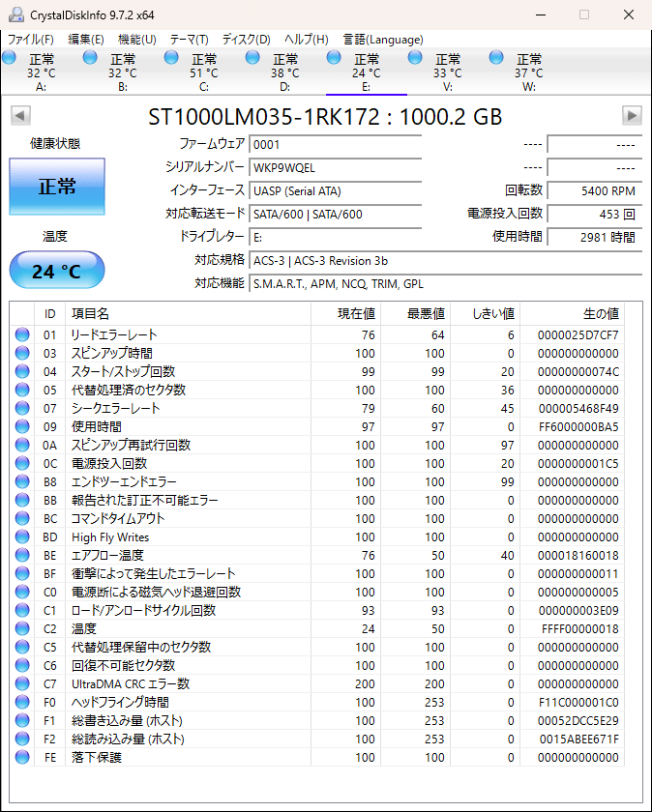Select drive A: status orb

pyautogui.click(x=10, y=59)
